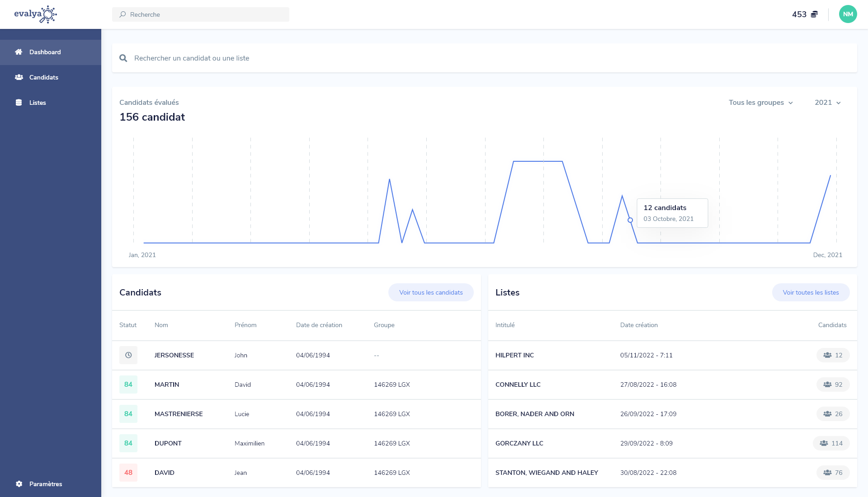Open Dashboard in the sidebar
This screenshot has width=868, height=497.
click(45, 52)
